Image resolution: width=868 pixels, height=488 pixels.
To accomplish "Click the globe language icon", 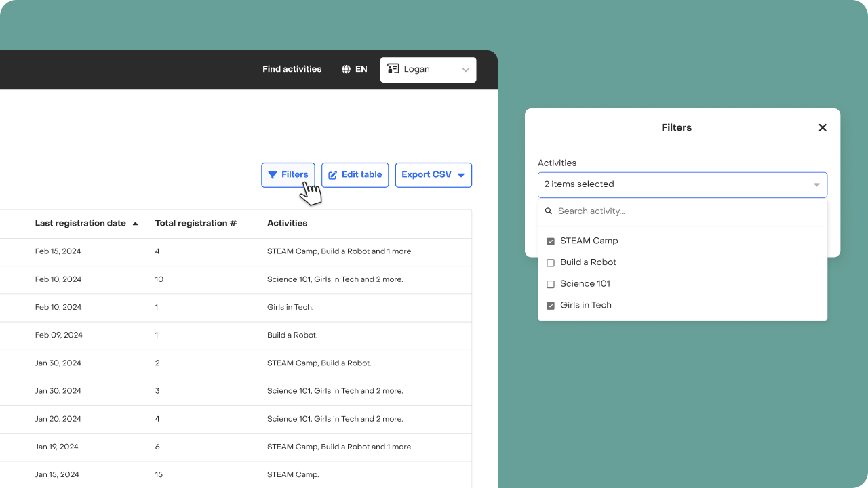I will 347,69.
